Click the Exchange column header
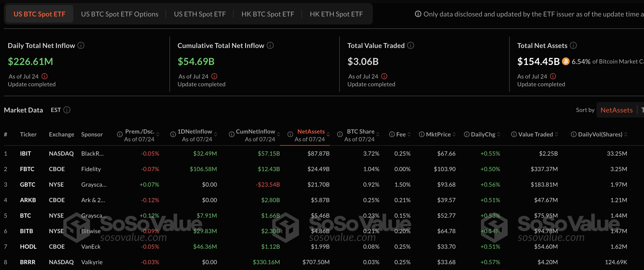The height and width of the screenshot is (270, 644). [x=61, y=134]
